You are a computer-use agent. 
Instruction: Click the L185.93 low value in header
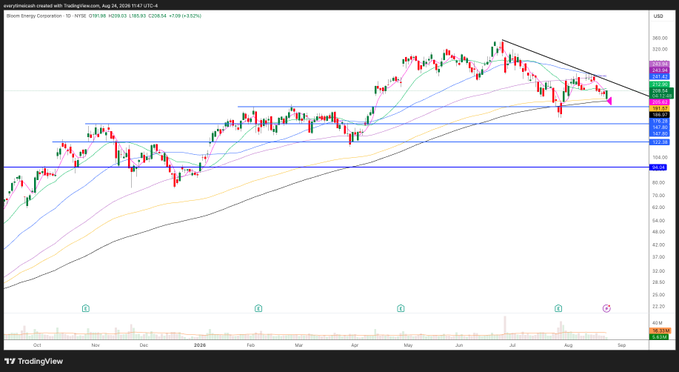[x=137, y=16]
